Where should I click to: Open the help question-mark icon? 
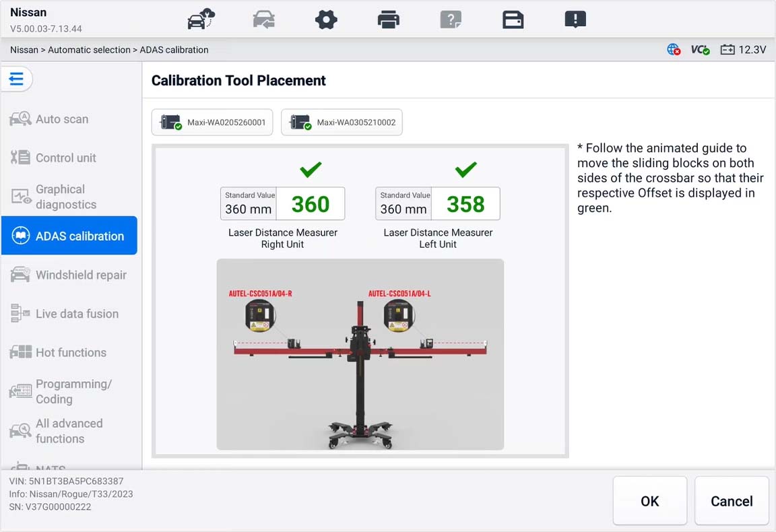451,20
